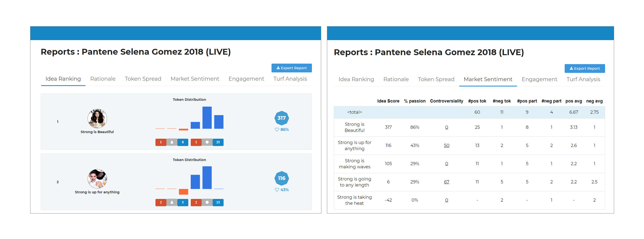Click the heart icon beside 86%
This screenshot has width=644, height=239.
point(277,130)
